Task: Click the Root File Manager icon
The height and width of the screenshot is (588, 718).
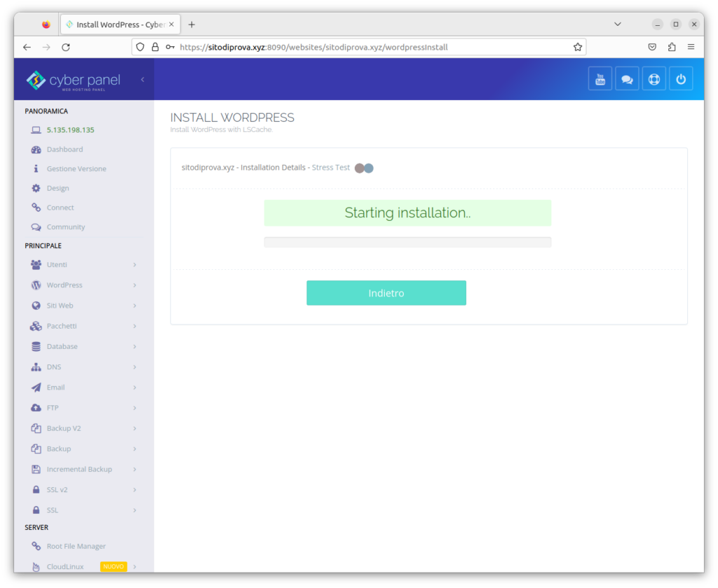Action: pyautogui.click(x=36, y=547)
